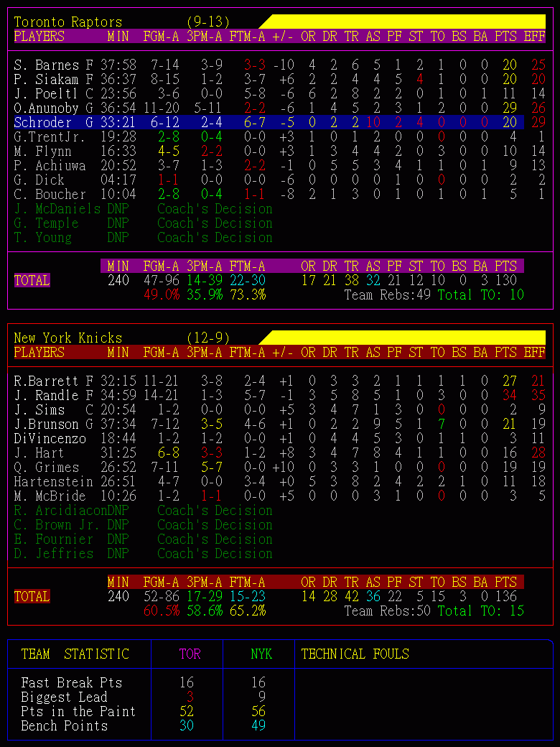Click Raptors three-point percentage 35.9%
Screen dimensions: 560x747
pyautogui.click(x=205, y=294)
